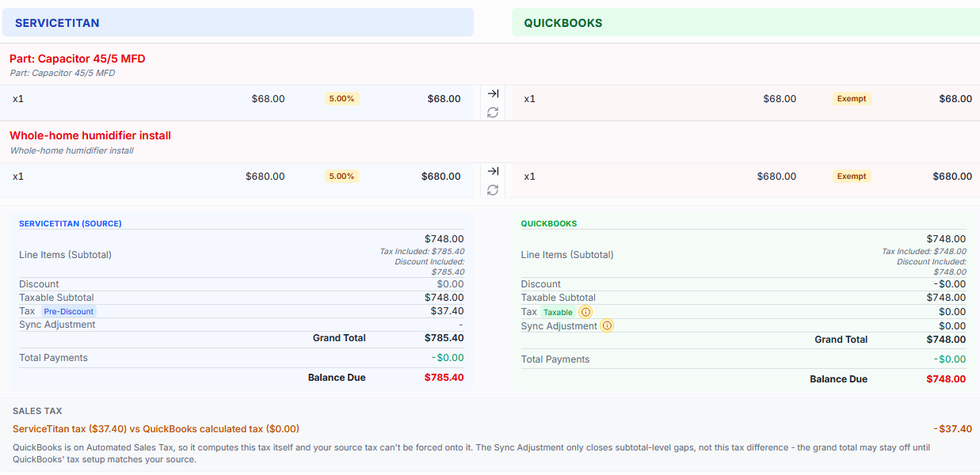The width and height of the screenshot is (980, 475).
Task: Click the QuickBooks $680.00 line total
Action: tap(952, 177)
